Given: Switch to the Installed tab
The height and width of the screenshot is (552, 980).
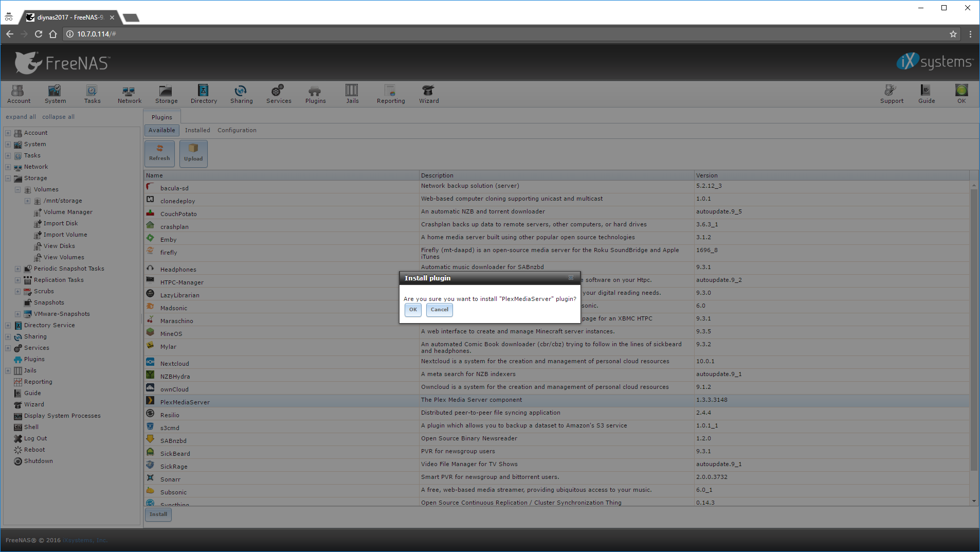Looking at the screenshot, I should [197, 130].
